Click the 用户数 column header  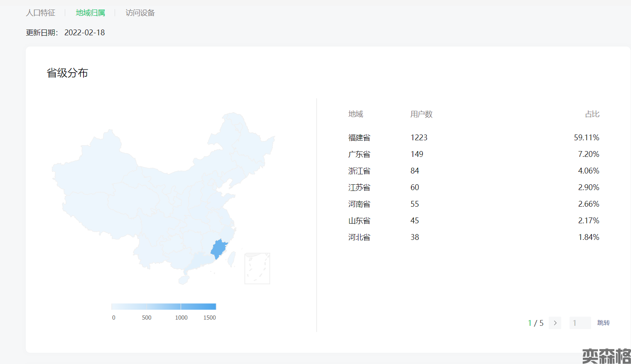click(421, 114)
